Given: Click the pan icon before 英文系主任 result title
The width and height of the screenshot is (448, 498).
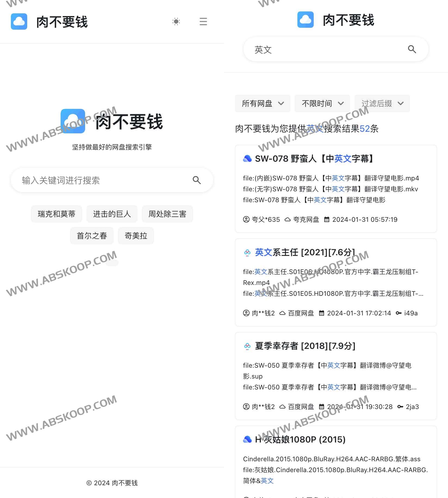Looking at the screenshot, I should [x=247, y=252].
